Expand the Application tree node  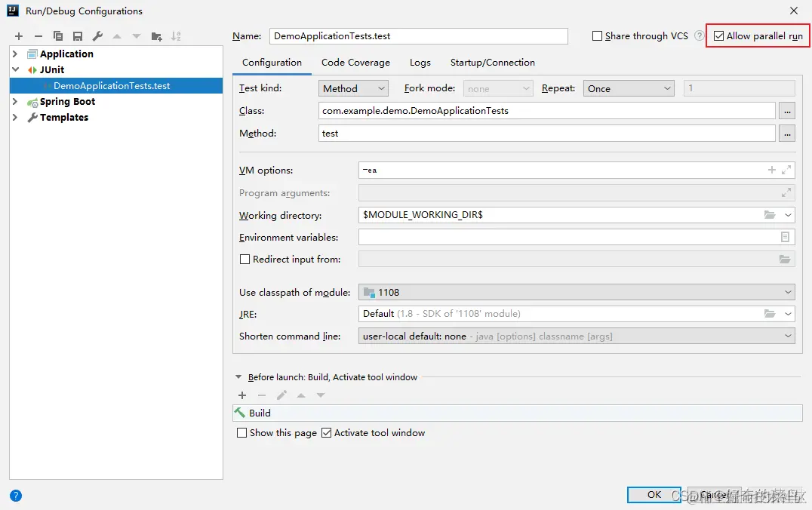15,54
